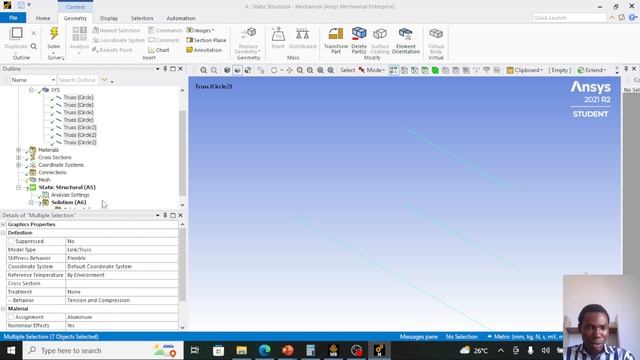Click Replace Geometry icon
Screen dimensions: 640x360
(248, 33)
